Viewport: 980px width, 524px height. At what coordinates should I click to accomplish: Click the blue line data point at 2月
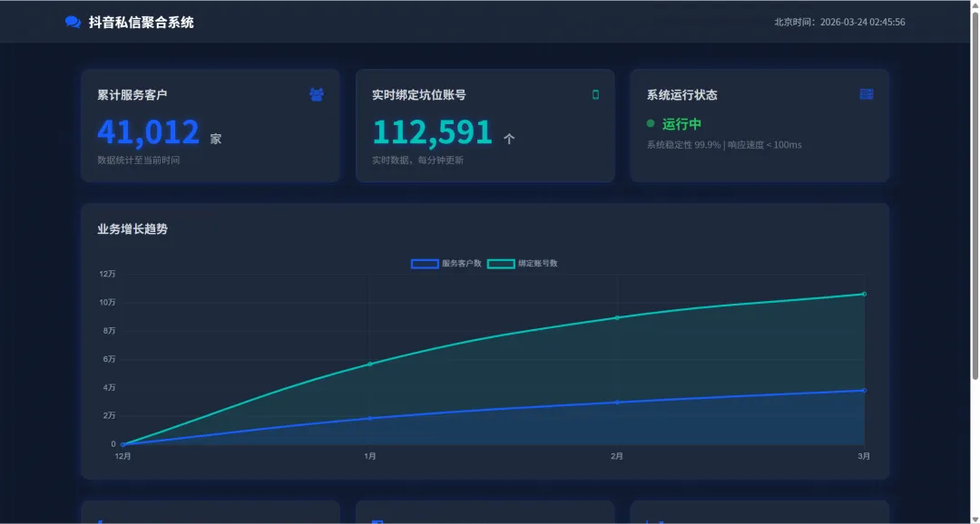(617, 403)
